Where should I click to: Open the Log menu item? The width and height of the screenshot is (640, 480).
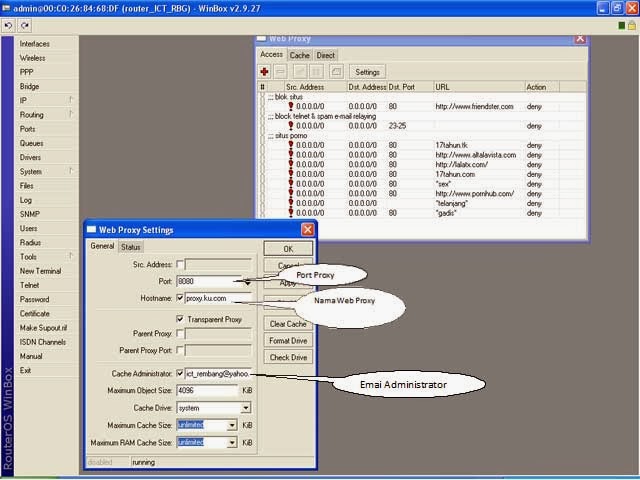point(26,200)
